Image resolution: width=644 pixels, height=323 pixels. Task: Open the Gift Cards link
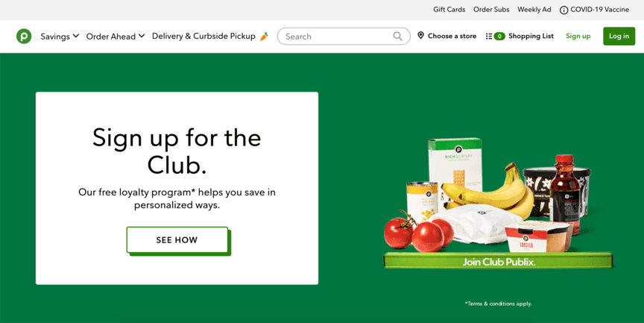(x=449, y=10)
